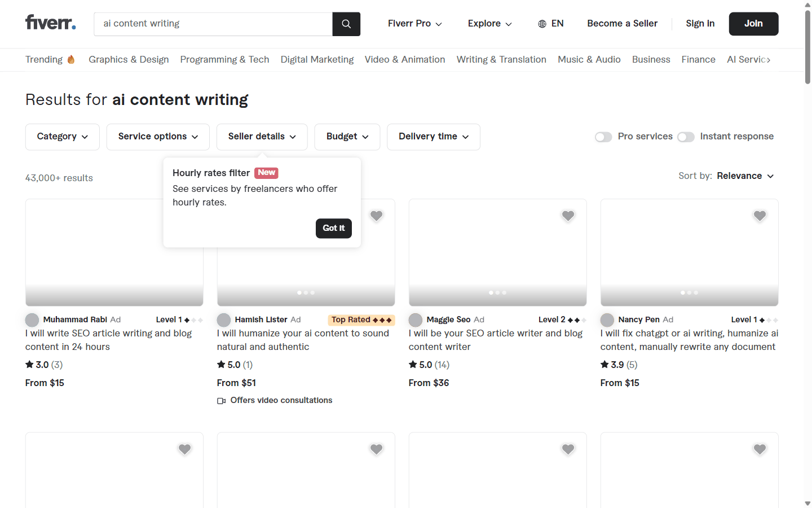Image resolution: width=812 pixels, height=508 pixels.
Task: Click the Fiverr logo
Action: [51, 23]
